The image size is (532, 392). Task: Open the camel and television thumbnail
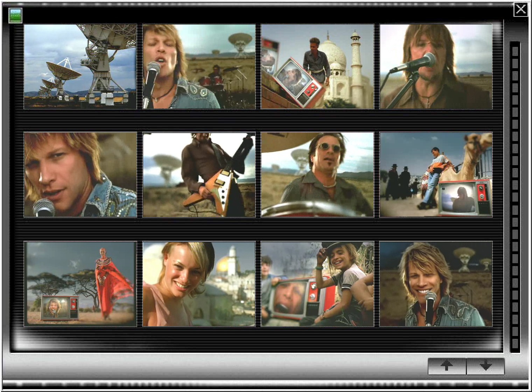click(436, 175)
